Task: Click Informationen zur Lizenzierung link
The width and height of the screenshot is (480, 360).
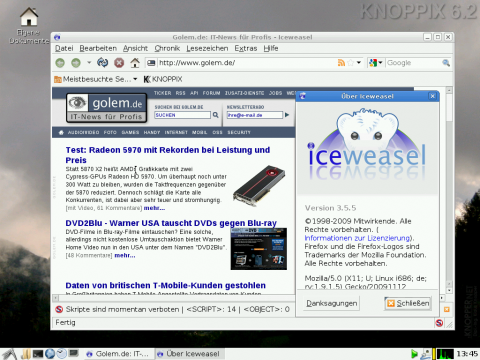Action: [357, 238]
